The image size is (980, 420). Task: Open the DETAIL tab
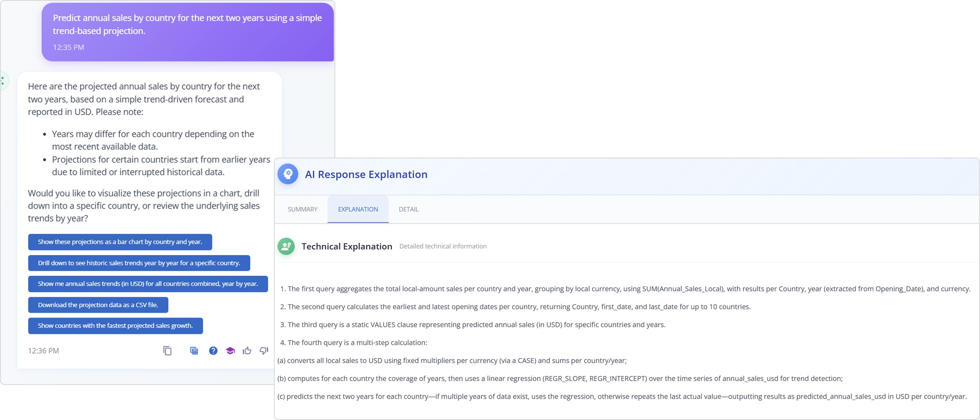coord(408,209)
